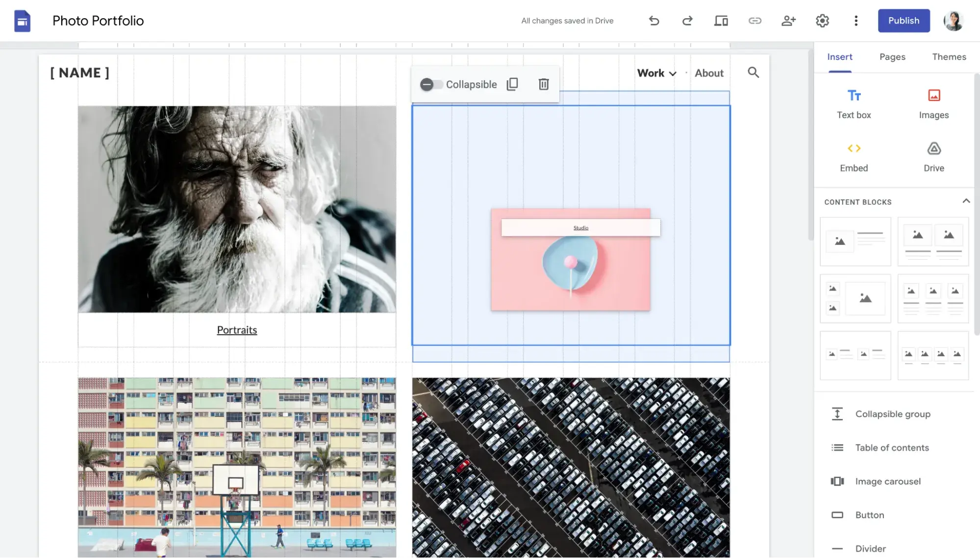
Task: Open the Images insert option
Action: pyautogui.click(x=933, y=103)
